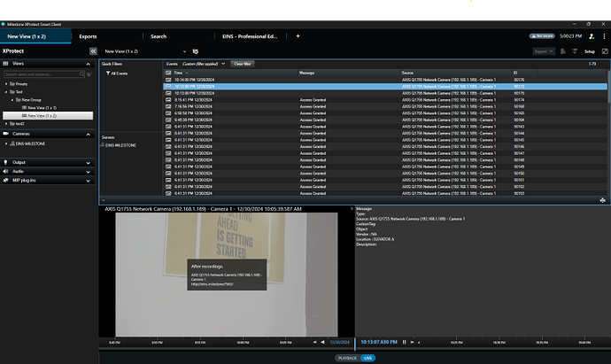
Task: Open the Custom (filter applied) events dropdown
Action: (205, 64)
